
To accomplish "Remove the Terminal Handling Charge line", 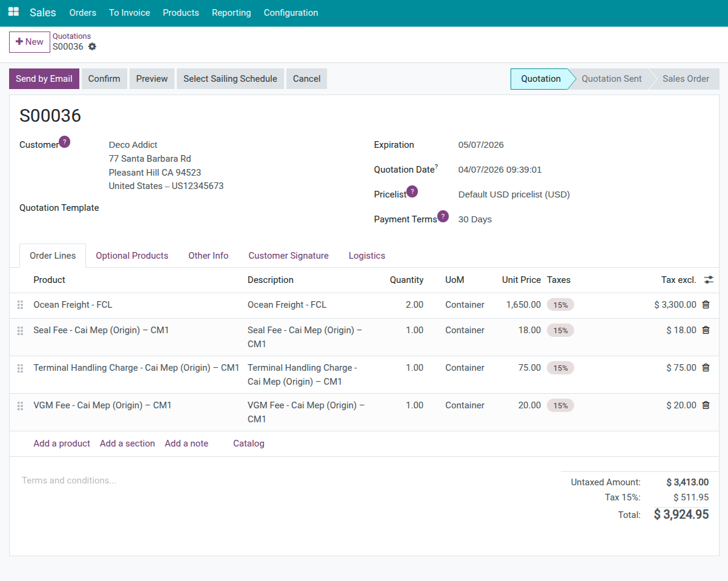I will 706,368.
